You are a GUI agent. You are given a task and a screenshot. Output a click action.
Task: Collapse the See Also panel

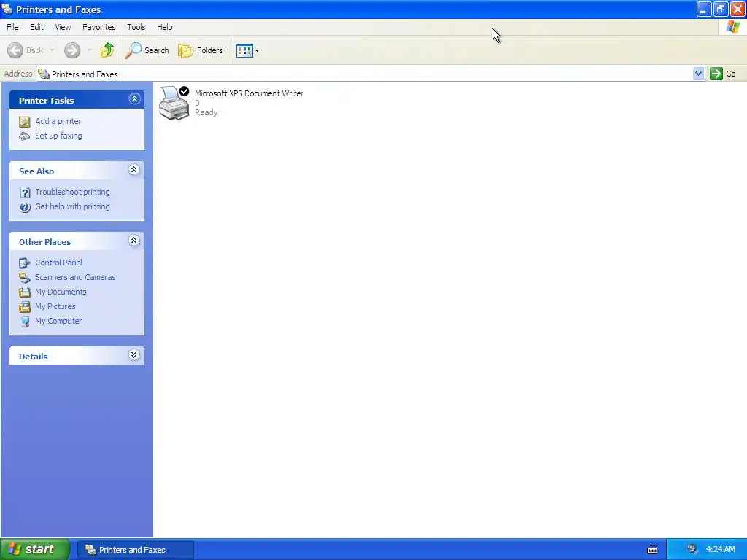point(134,169)
